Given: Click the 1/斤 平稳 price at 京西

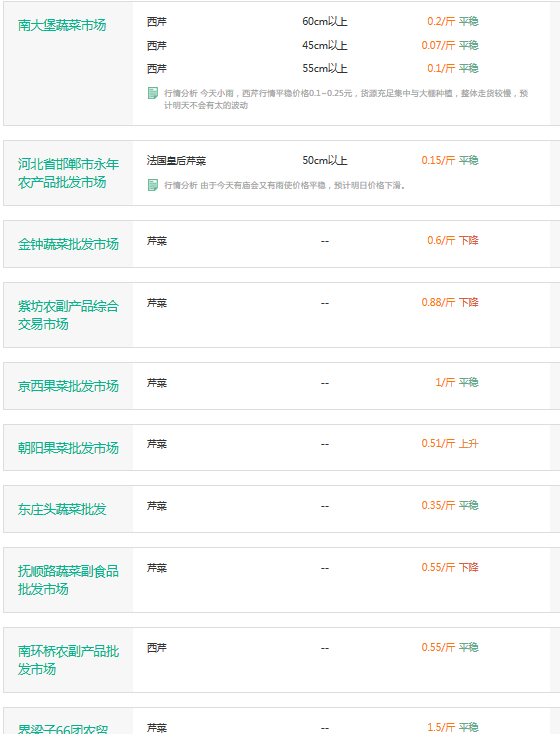Looking at the screenshot, I should [457, 382].
